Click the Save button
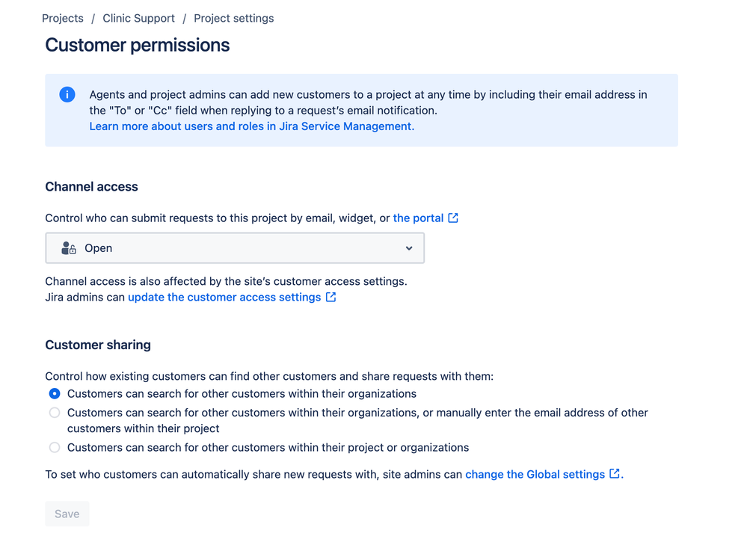The image size is (747, 560). point(67,514)
